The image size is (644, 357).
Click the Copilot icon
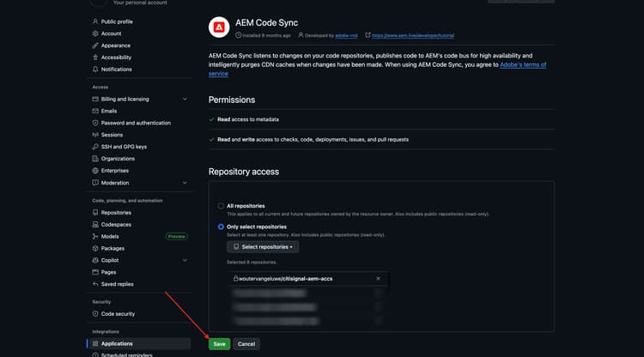coord(95,261)
